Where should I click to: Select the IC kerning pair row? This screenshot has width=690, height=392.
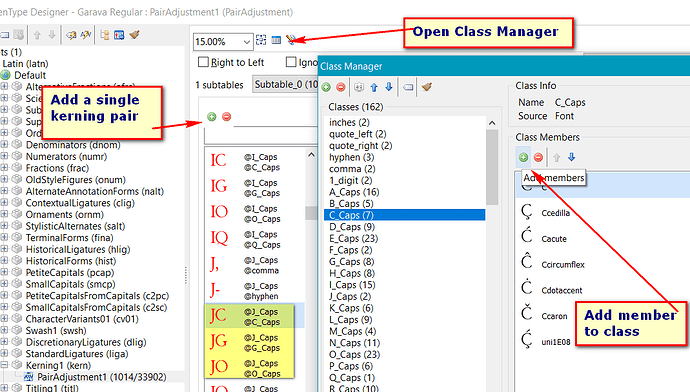pyautogui.click(x=254, y=162)
